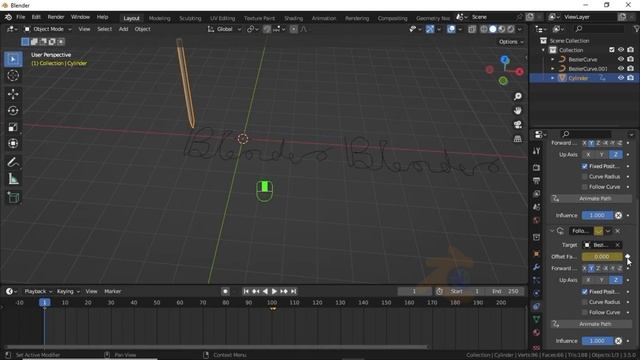Enable Follow Curve in the first constraint
The image size is (640, 360).
pos(584,187)
